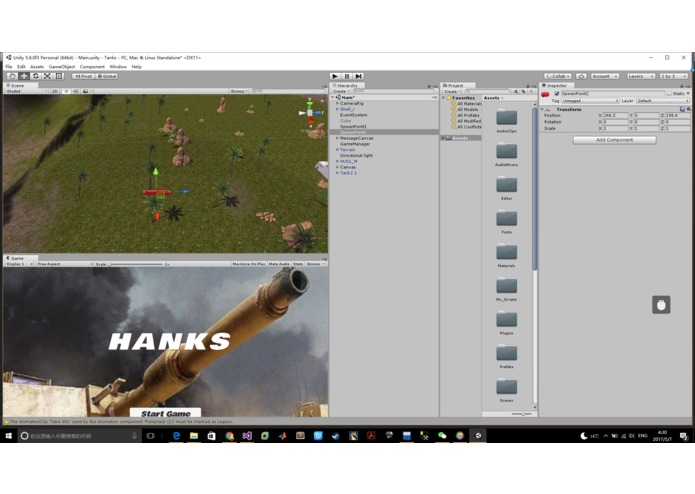Select the Rotate tool in Unity toolbar
The height and width of the screenshot is (494, 695).
click(x=35, y=76)
